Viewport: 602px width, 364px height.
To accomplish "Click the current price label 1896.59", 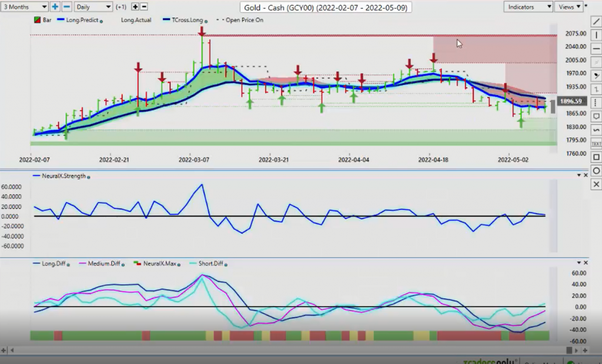I will tap(571, 101).
